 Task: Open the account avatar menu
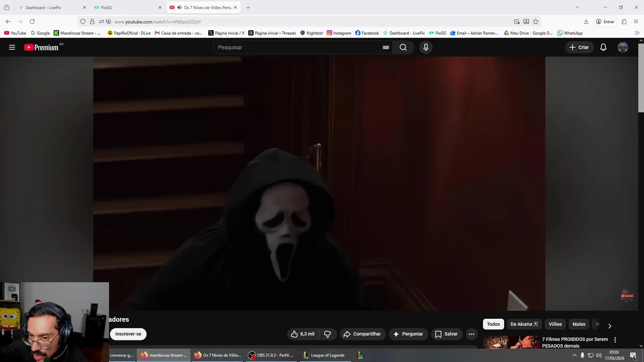pos(623,47)
